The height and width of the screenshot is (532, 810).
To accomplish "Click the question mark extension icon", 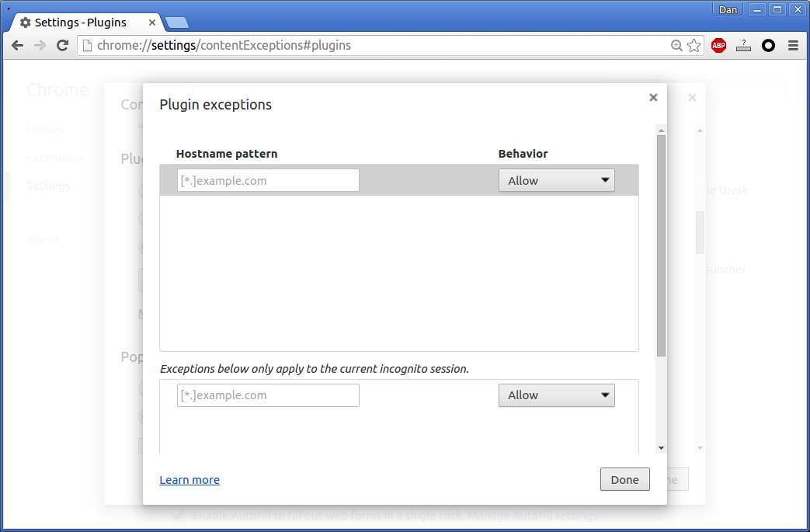I will click(x=743, y=46).
